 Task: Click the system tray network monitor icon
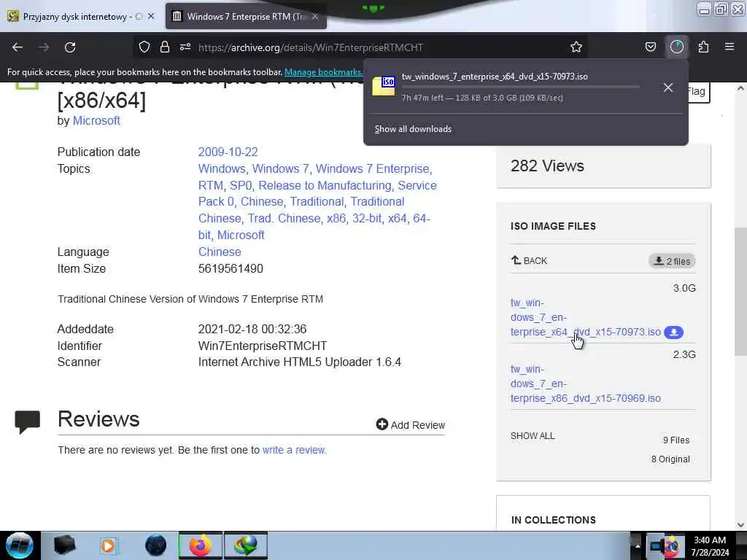pos(657,546)
